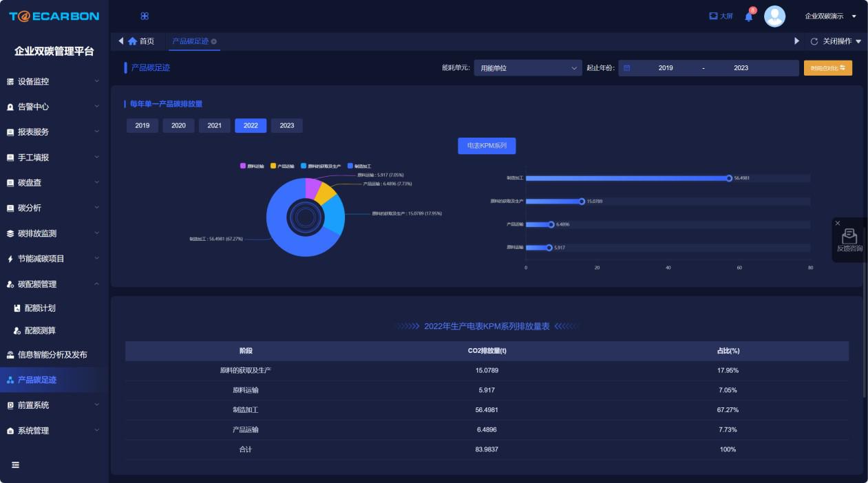Collapse the sidebar using the bottom hamburger icon
This screenshot has width=868, height=483.
(15, 464)
